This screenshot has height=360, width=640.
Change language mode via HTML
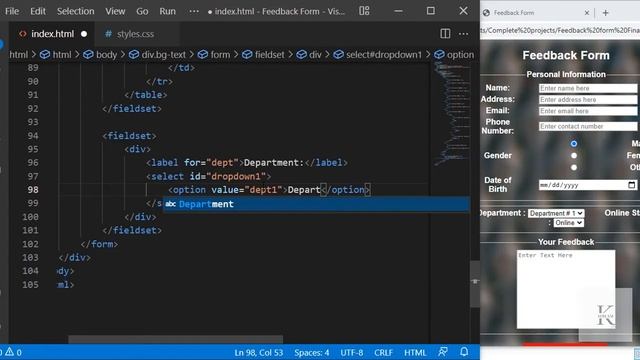click(x=415, y=352)
